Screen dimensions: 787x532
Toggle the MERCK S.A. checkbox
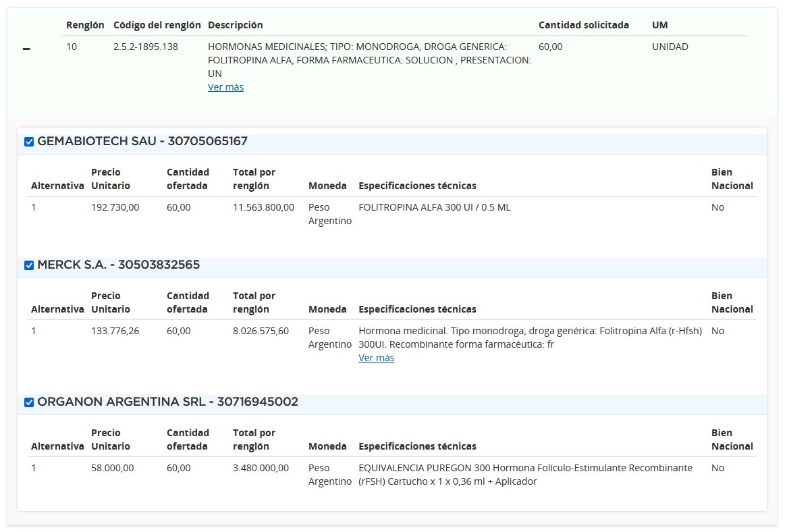click(29, 265)
